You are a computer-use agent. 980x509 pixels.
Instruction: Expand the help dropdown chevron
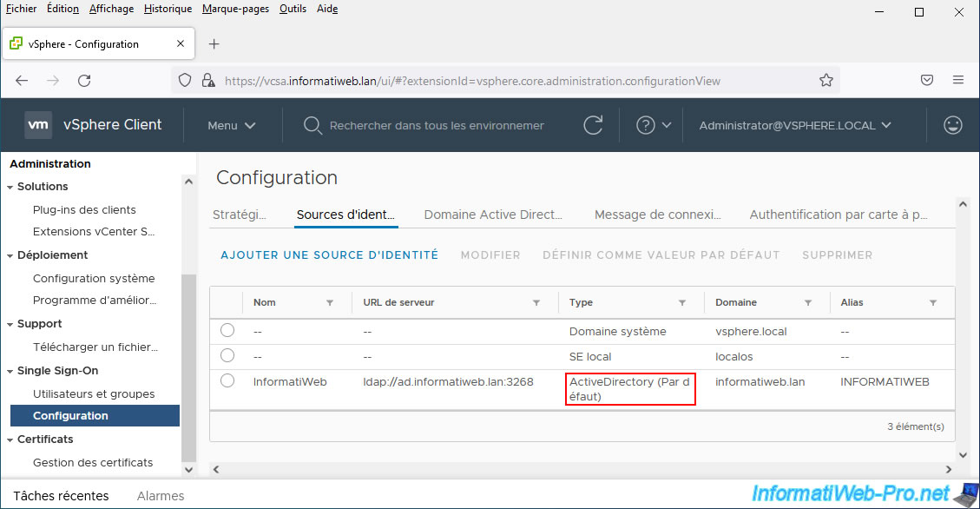point(667,125)
